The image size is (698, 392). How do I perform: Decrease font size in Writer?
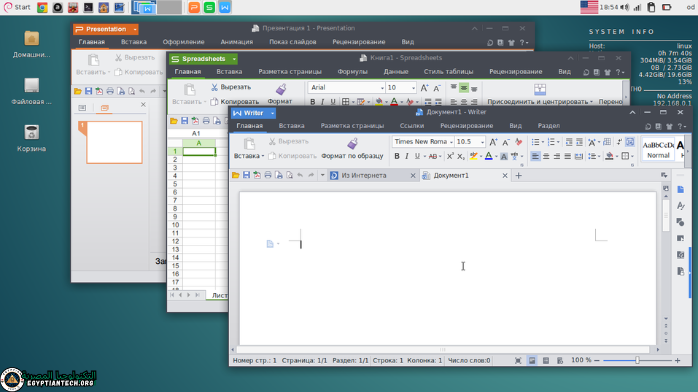506,142
